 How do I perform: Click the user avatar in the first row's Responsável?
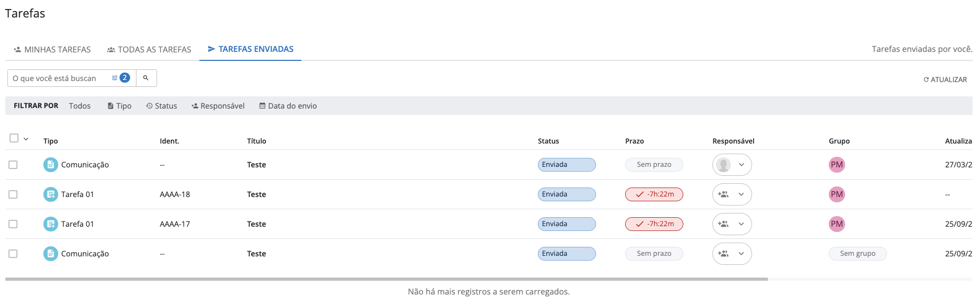click(x=723, y=165)
